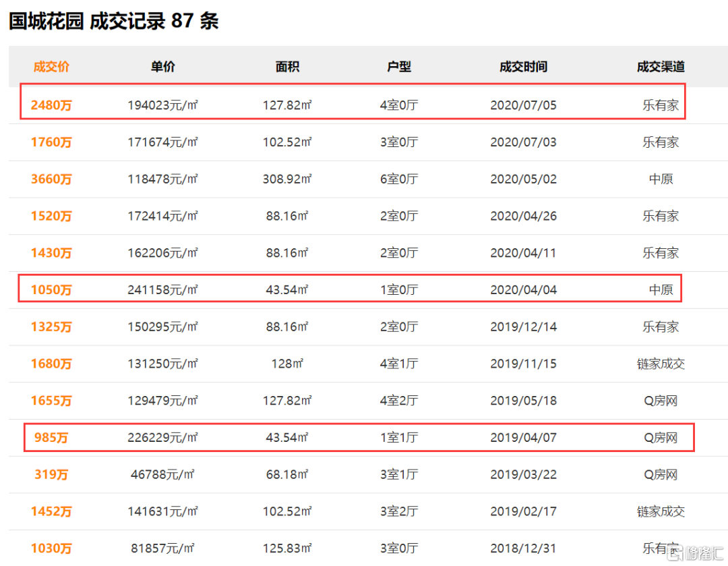Sort by the 单价 column header
Screen dimensions: 728x566
click(x=162, y=67)
